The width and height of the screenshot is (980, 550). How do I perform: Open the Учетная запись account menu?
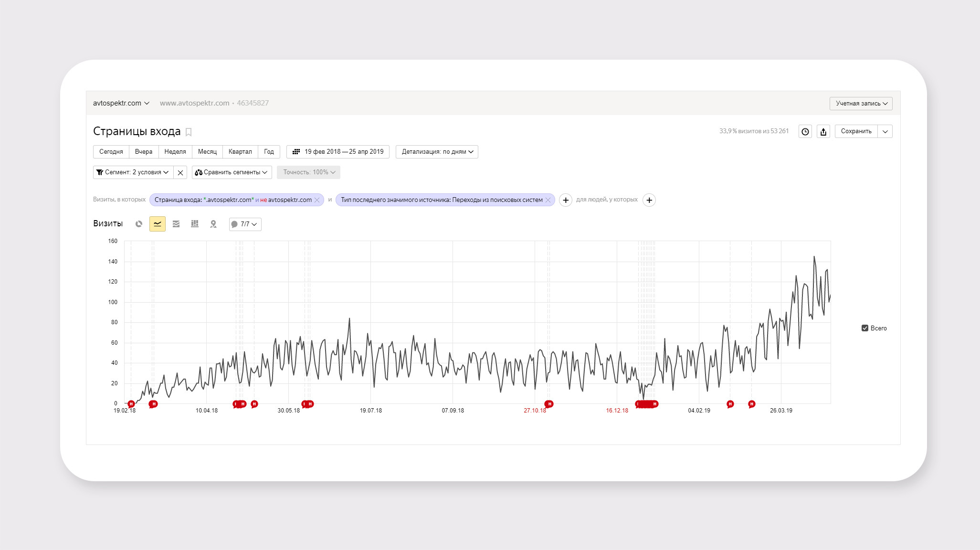[861, 104]
